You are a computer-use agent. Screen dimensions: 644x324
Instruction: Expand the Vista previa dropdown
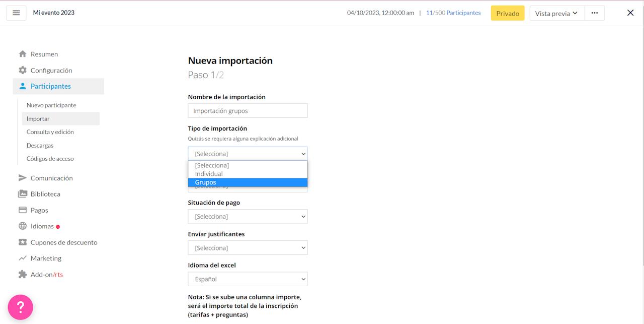pos(557,13)
